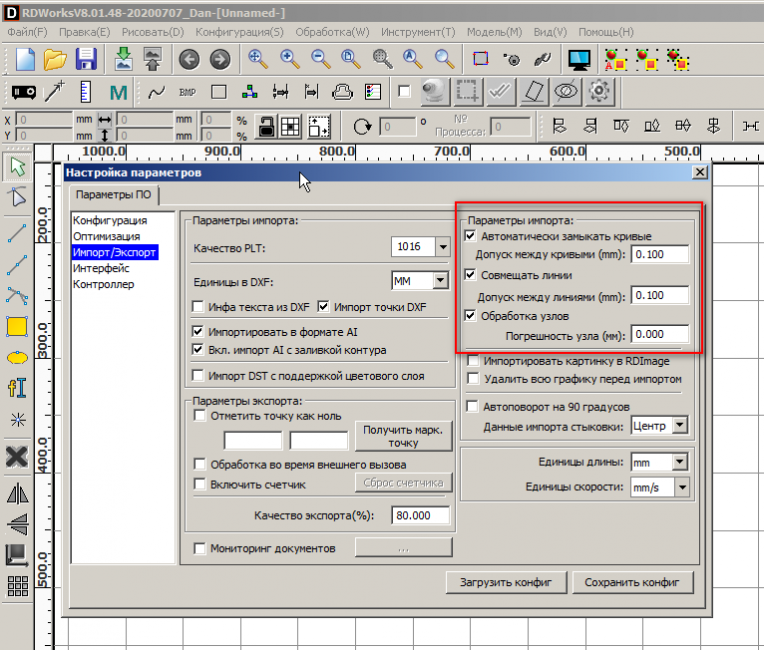Image resolution: width=764 pixels, height=650 pixels.
Task: Enable 'Автоповорот на 90 градусов' checkbox
Action: [473, 407]
